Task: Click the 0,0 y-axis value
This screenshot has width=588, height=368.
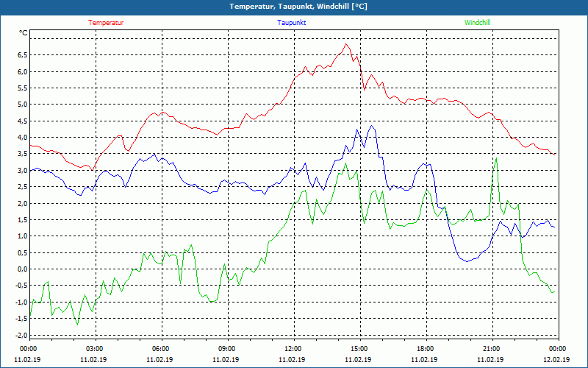Action: (x=23, y=269)
